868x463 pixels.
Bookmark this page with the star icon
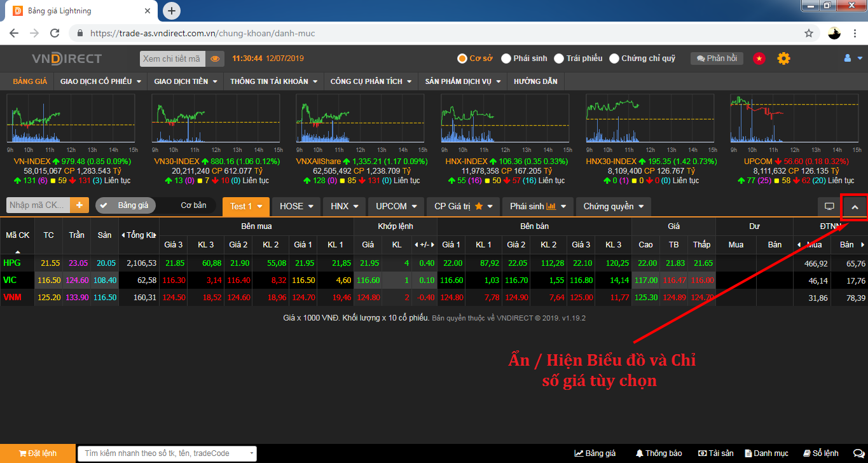click(x=809, y=33)
